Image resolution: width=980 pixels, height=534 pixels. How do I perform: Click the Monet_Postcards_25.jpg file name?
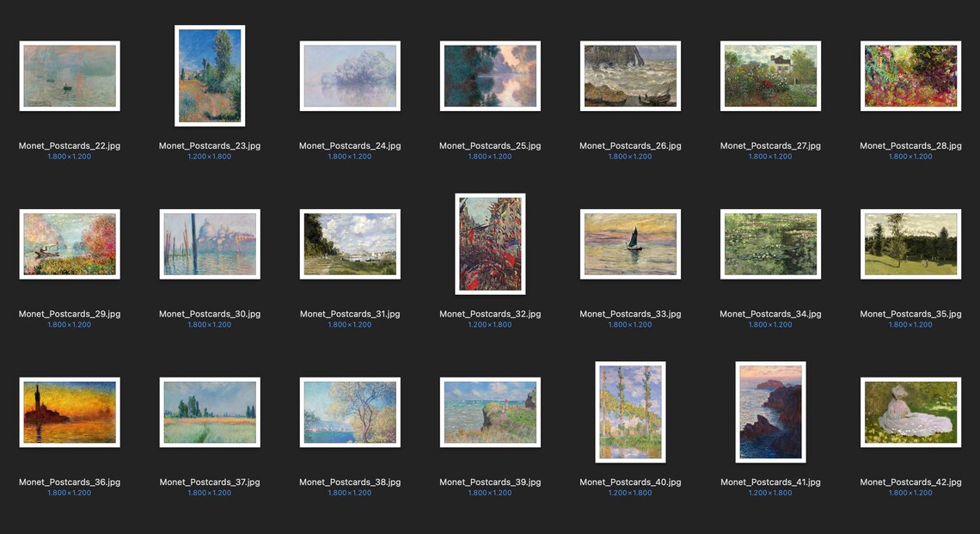click(x=490, y=145)
